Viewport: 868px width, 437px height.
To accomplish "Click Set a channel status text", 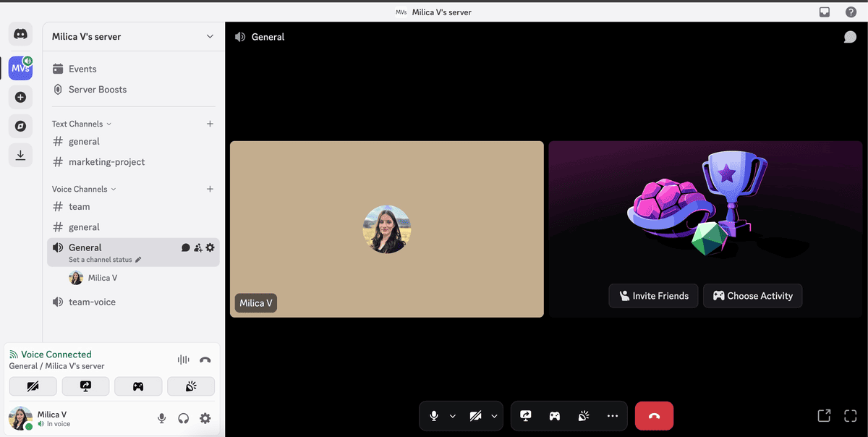I will pyautogui.click(x=101, y=260).
